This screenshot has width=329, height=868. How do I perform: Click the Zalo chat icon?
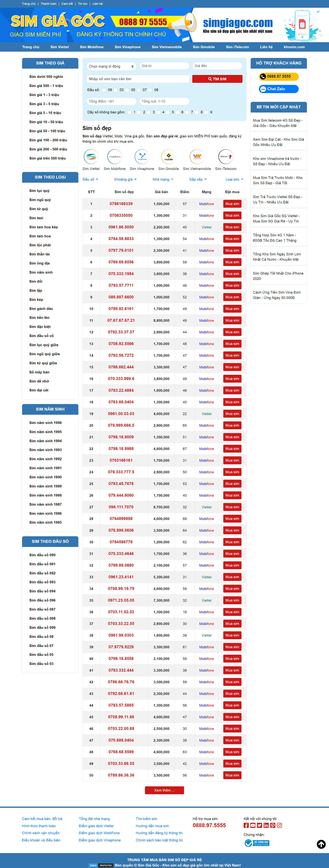pyautogui.click(x=263, y=89)
